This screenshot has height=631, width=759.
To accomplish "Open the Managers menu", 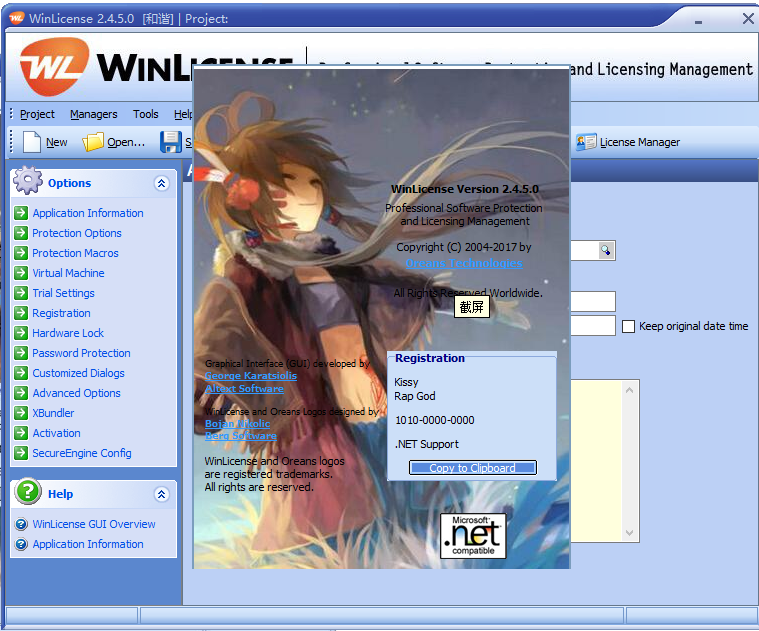I will [x=93, y=114].
